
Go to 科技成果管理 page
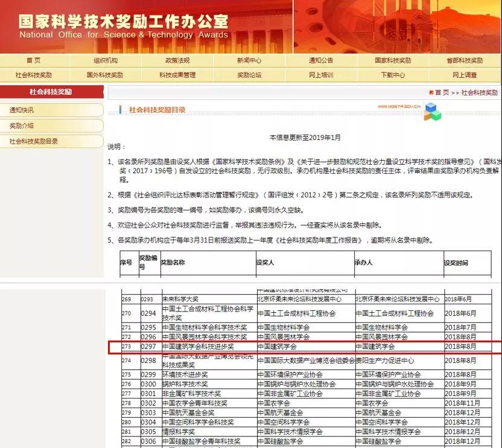coord(177,75)
